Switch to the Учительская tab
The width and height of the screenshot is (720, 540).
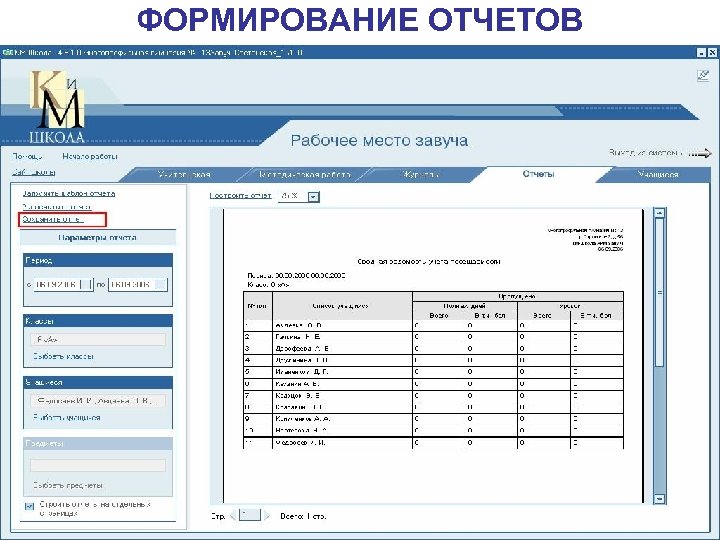184,174
